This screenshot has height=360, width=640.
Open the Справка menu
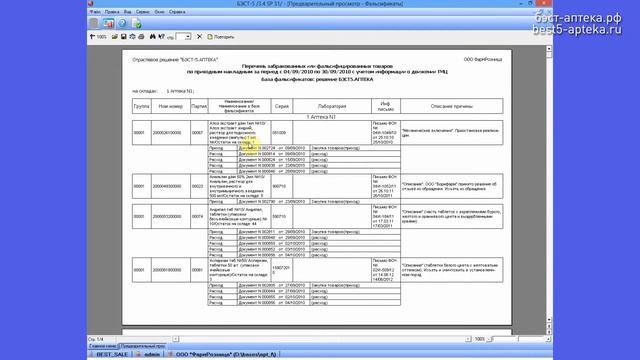[177, 12]
